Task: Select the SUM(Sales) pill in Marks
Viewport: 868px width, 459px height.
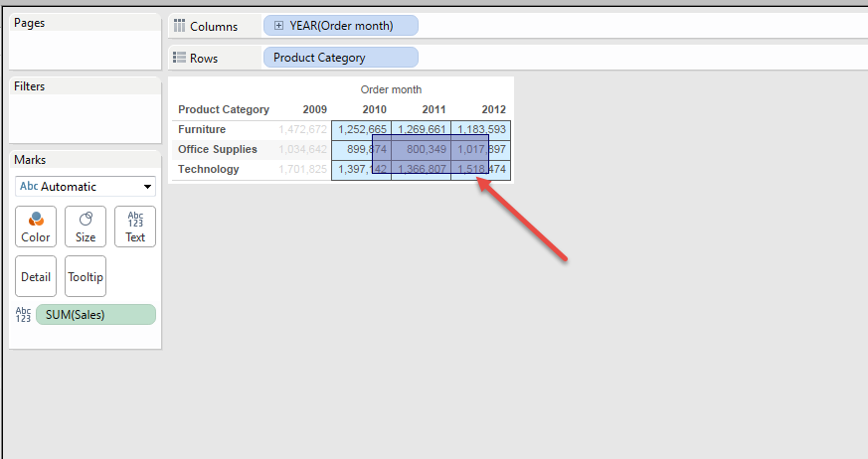Action: click(95, 315)
